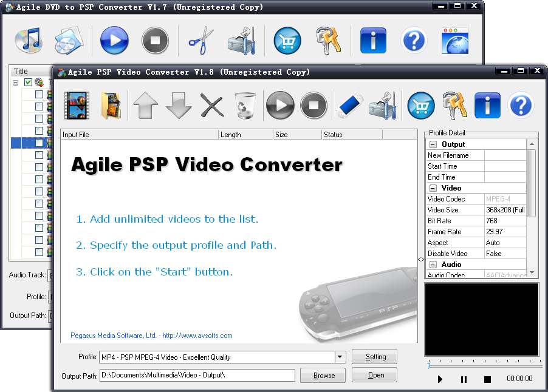Click the Frame Rate value 29.97
This screenshot has height=392, width=548.
click(505, 231)
